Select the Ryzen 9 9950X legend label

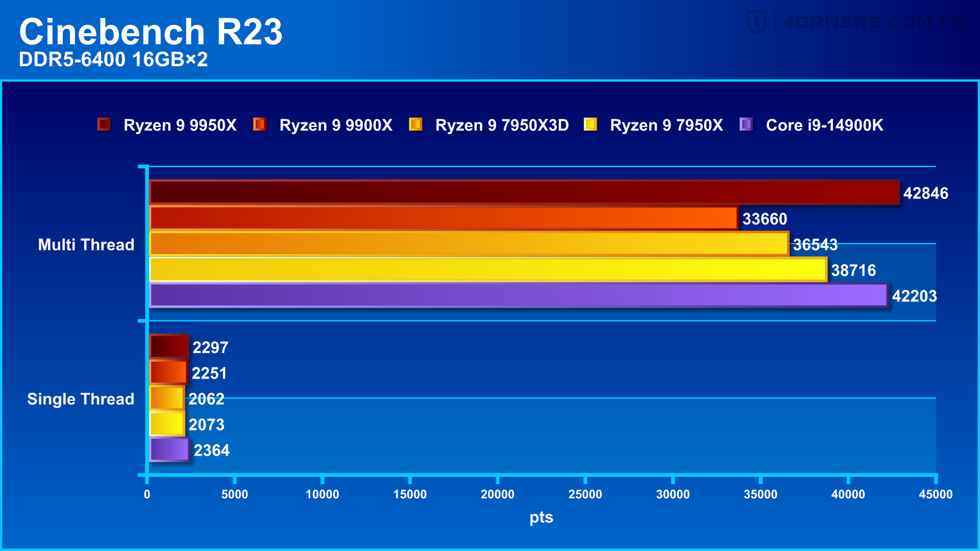click(x=180, y=125)
